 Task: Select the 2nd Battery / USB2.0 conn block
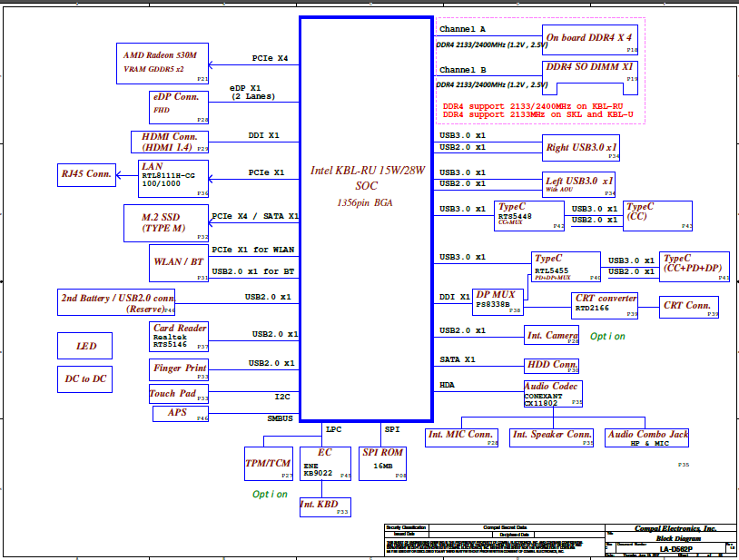116,302
